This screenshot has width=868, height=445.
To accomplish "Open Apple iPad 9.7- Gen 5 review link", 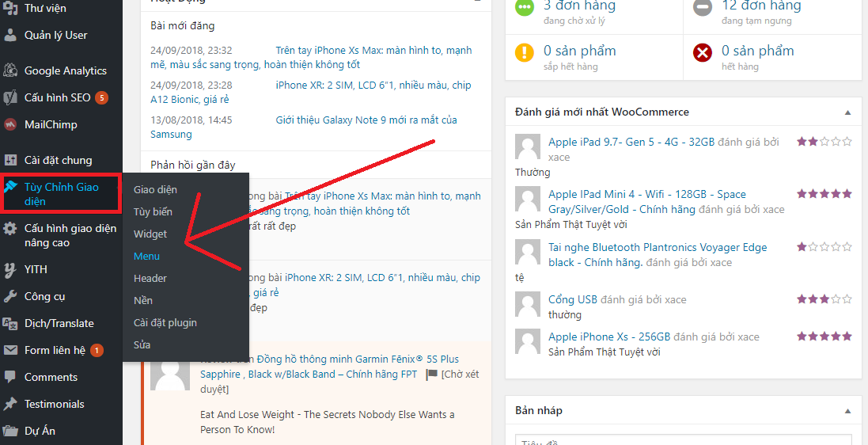I will pyautogui.click(x=631, y=142).
